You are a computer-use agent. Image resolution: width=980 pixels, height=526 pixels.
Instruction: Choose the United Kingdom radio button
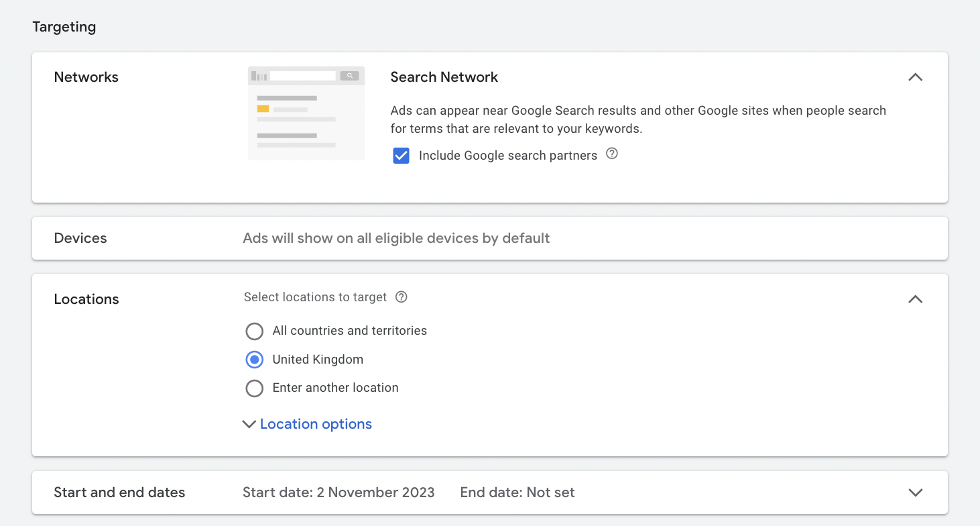coord(255,360)
